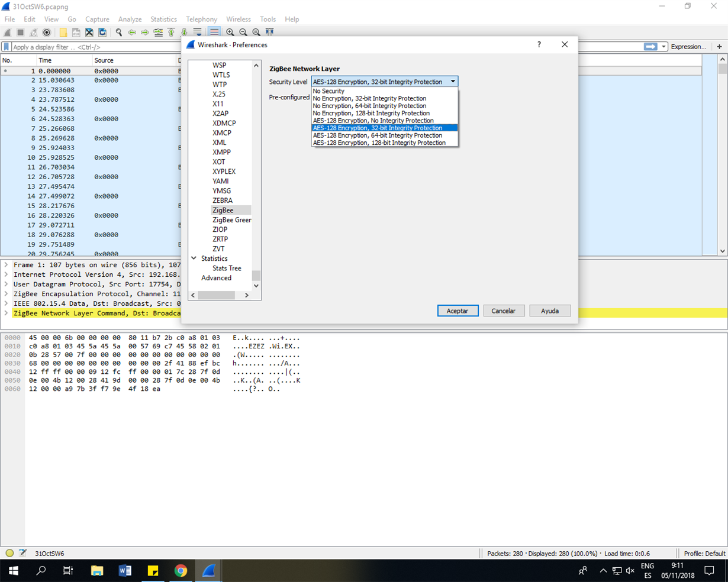Find a packet magnifier icon
The height and width of the screenshot is (582, 728).
[x=119, y=33]
